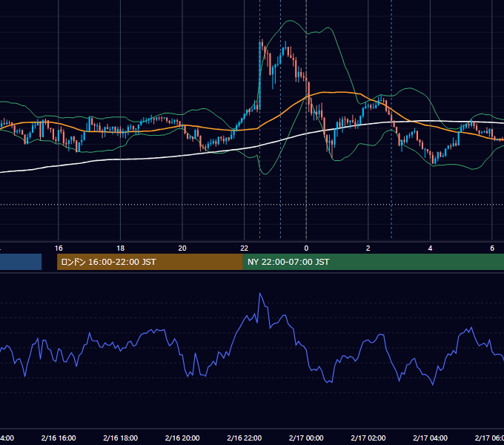
Task: Click the 2/17 02:00 time label
Action: coord(368,438)
